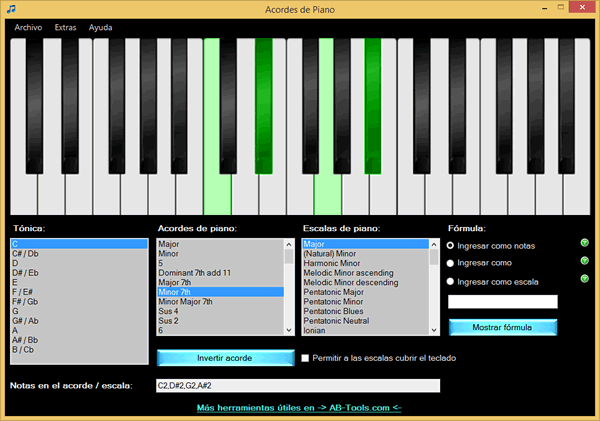Viewport: 600px width, 421px height.
Task: Choose 'Major 7th' chord
Action: (x=221, y=282)
